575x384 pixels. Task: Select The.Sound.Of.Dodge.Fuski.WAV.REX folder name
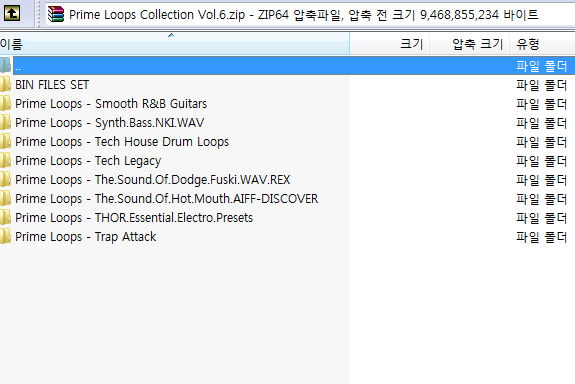coord(193,180)
